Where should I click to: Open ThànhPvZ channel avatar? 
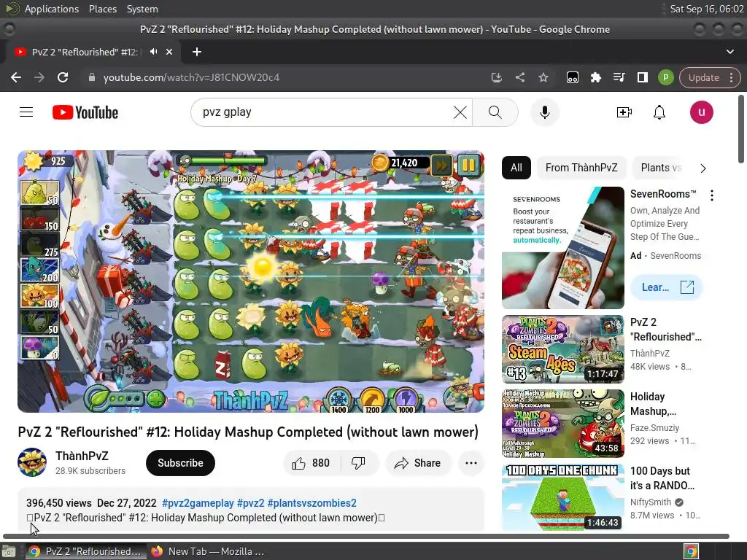click(x=32, y=462)
